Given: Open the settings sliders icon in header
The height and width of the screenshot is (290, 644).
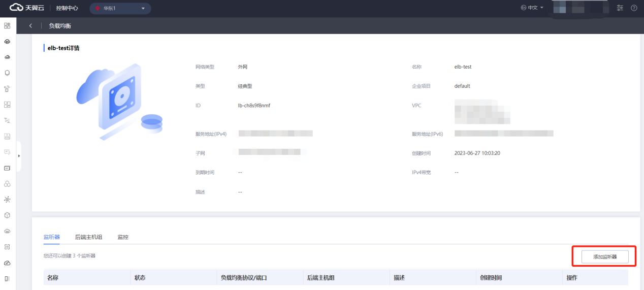Looking at the screenshot, I should (x=620, y=8).
